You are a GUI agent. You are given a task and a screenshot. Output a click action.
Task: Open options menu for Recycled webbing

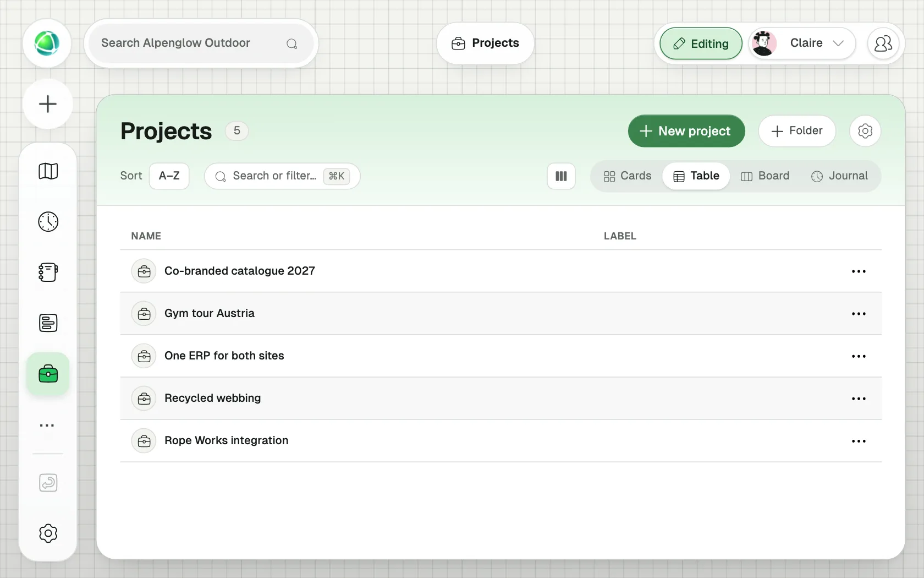[x=859, y=399]
